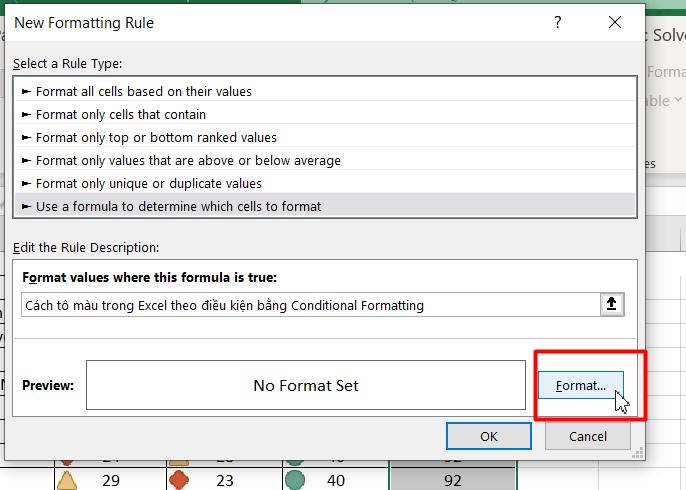This screenshot has height=490, width=686.
Task: Click the green circle icon beside 40
Action: tap(294, 480)
